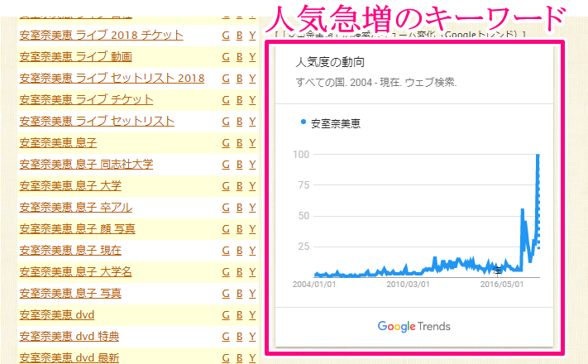This screenshot has width=588, height=364.
Task: Click the peak of the trend line
Action: [538, 156]
